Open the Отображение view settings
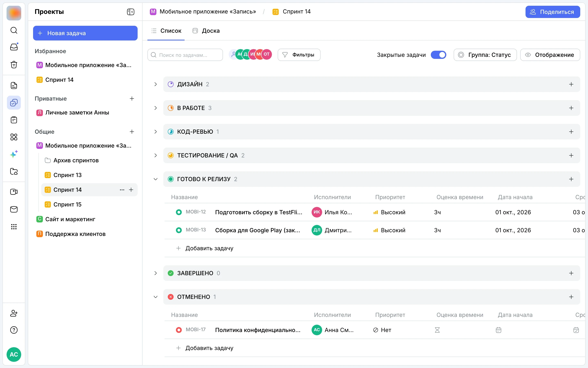Viewport: 588px width, 368px height. [550, 55]
